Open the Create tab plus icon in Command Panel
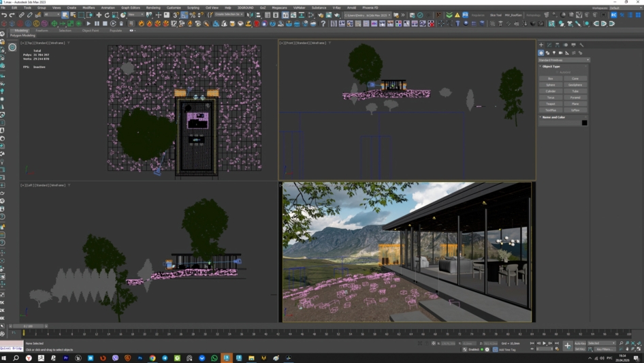Screen dimensions: 644x363 [x=541, y=45]
